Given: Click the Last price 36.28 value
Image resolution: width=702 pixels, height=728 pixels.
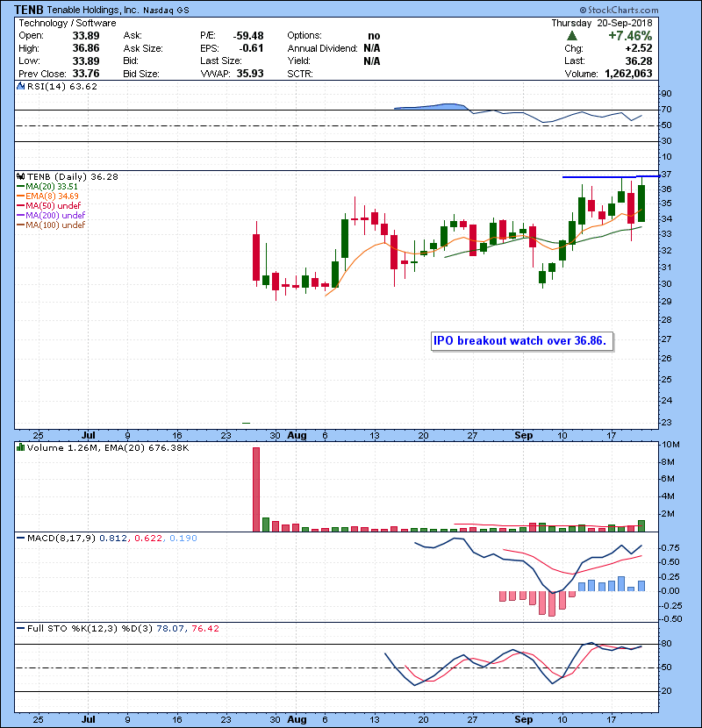Looking at the screenshot, I should 638,61.
